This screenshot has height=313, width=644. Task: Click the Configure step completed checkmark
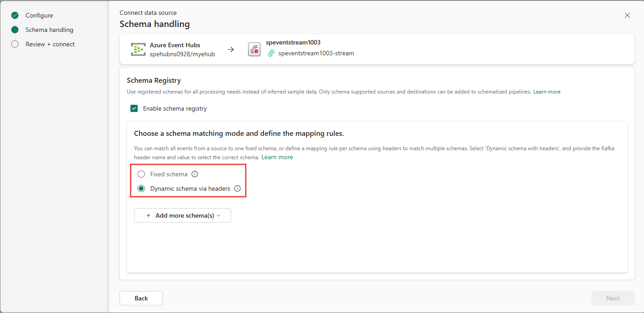tap(15, 15)
